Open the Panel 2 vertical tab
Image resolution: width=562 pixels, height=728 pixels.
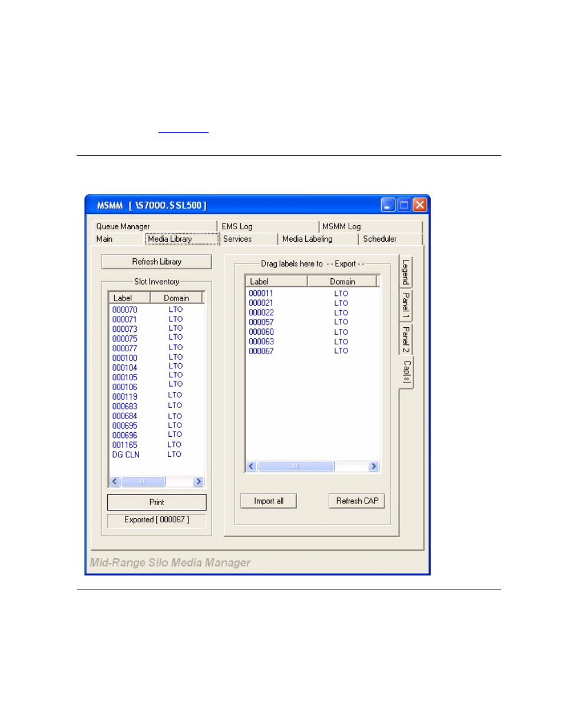click(x=406, y=339)
